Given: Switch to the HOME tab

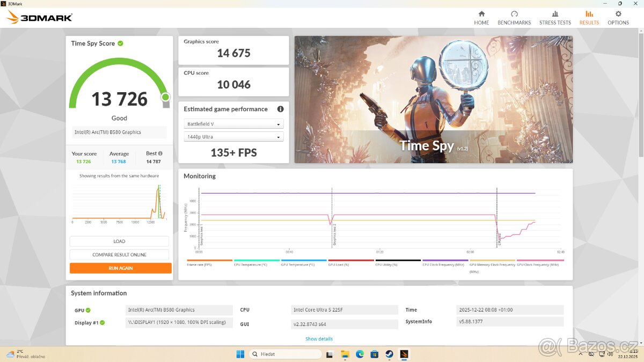Looking at the screenshot, I should point(481,18).
